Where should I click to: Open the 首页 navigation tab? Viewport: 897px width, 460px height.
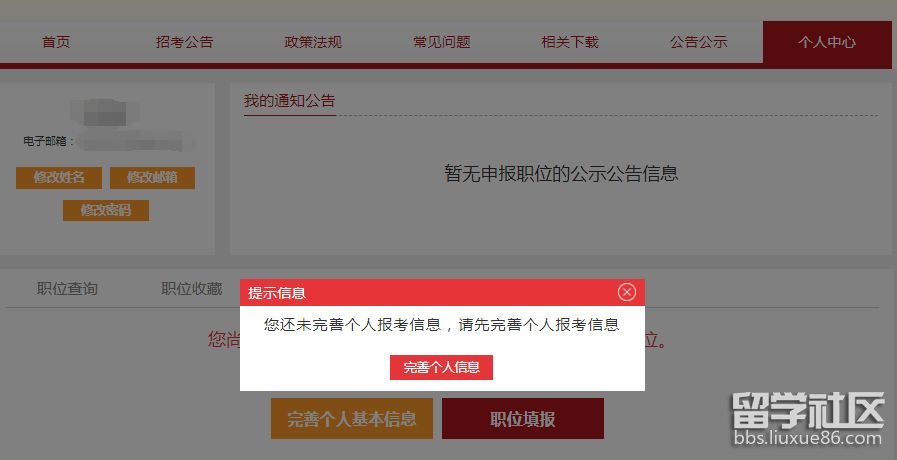click(x=56, y=42)
